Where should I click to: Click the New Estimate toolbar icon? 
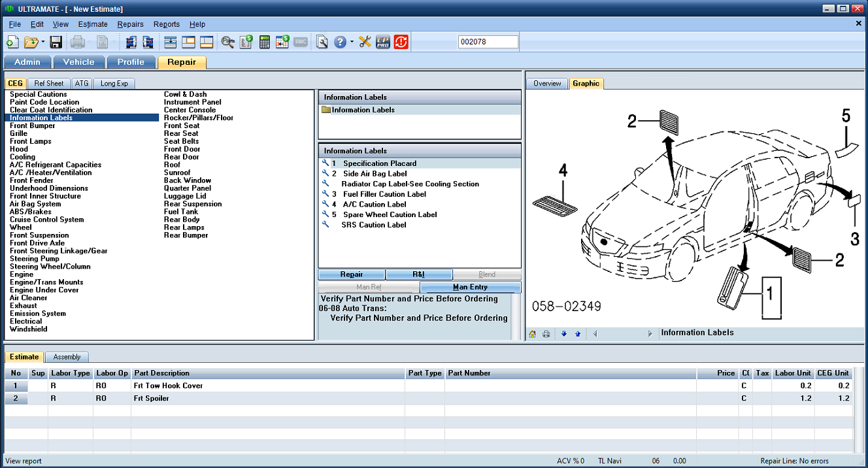point(12,42)
